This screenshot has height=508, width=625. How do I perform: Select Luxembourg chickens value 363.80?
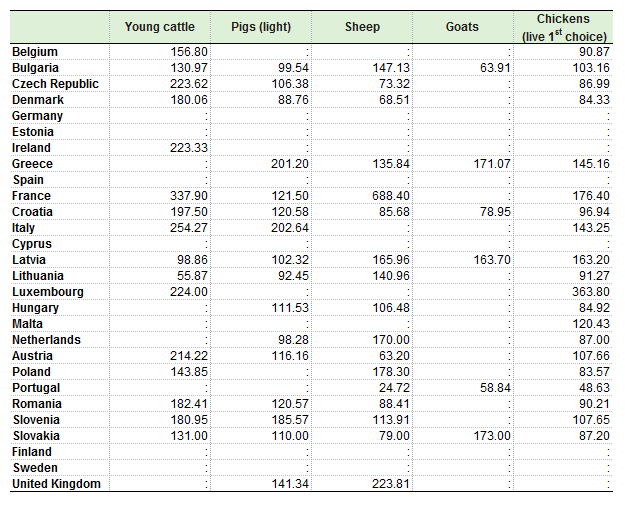coord(591,291)
